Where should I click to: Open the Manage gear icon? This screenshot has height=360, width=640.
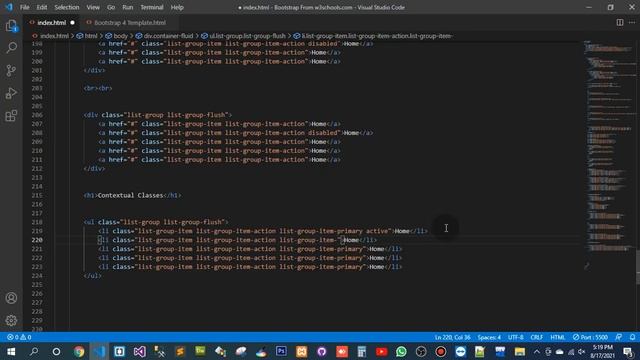point(11,320)
